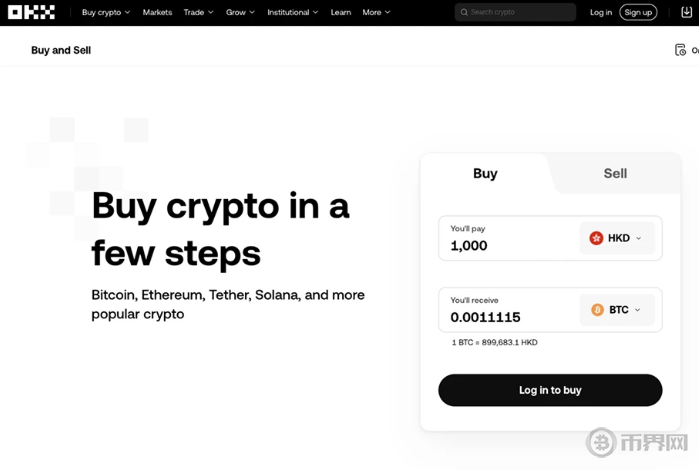Click the Bitcoin coin icon
Screen dimensions: 699x470
pos(598,310)
